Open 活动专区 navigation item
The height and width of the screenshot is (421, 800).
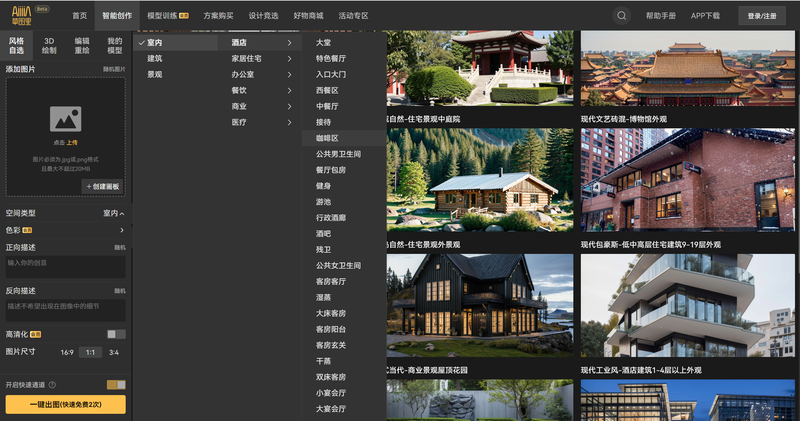(353, 16)
